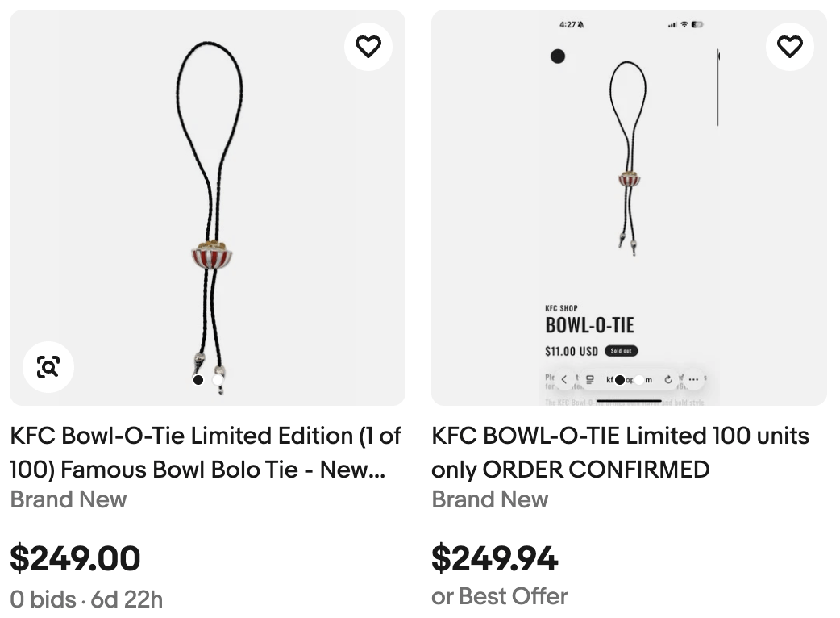
Task: Click the white image dot on the first listing
Action: [218, 379]
